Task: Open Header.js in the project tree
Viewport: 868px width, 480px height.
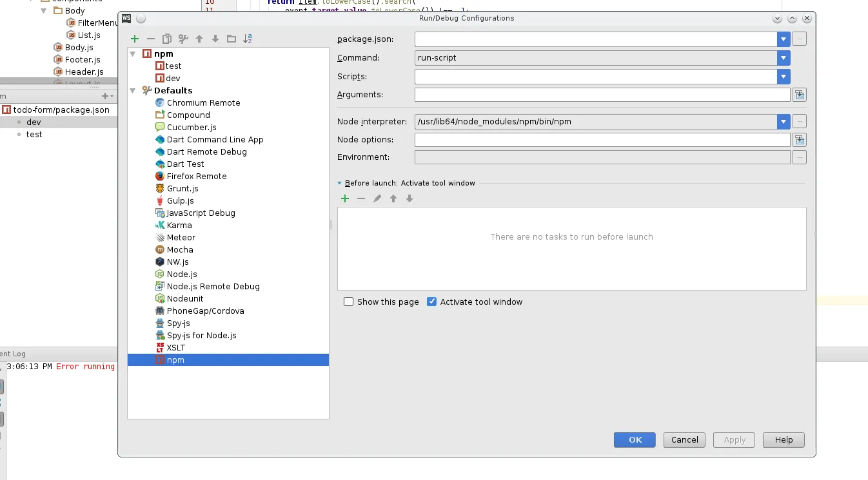Action: click(78, 72)
